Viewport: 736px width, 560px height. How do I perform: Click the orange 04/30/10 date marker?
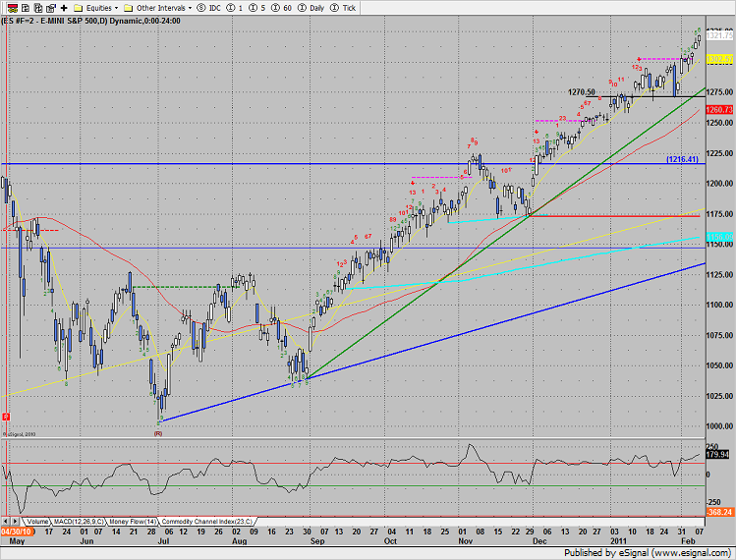click(18, 532)
